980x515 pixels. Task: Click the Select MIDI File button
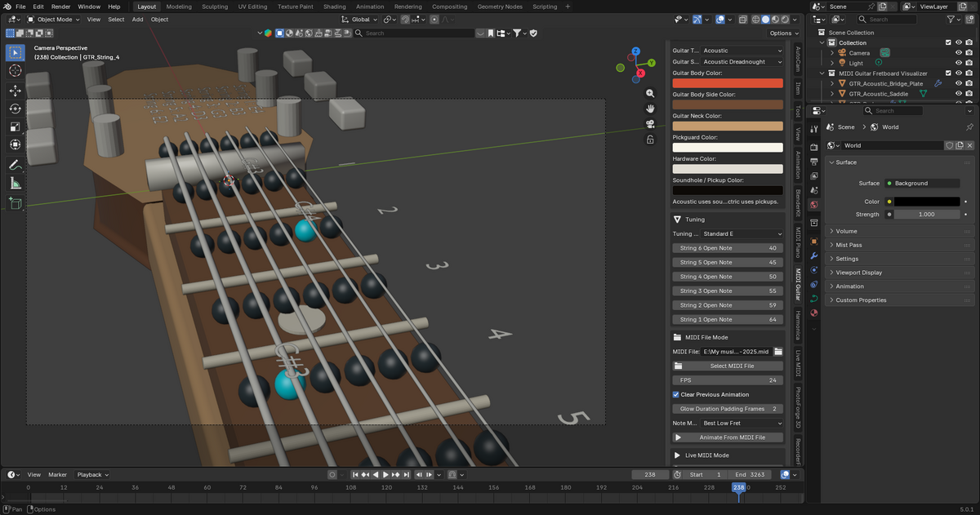(x=728, y=366)
